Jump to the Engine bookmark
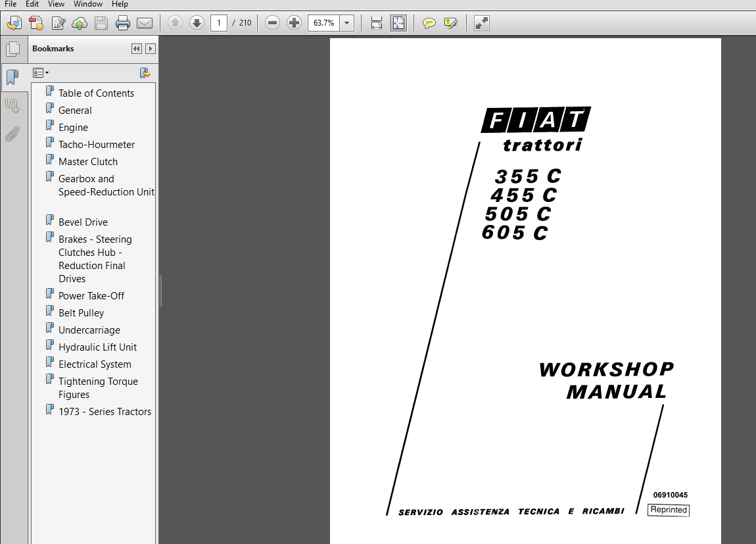 click(73, 128)
